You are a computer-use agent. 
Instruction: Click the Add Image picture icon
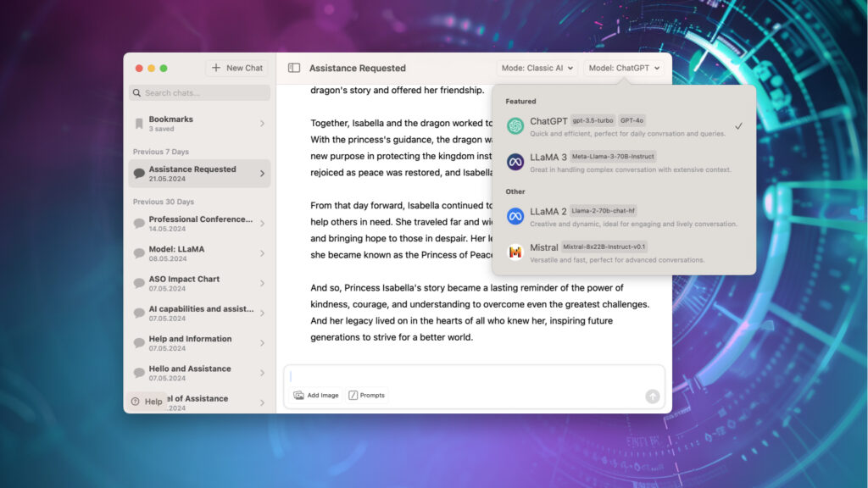point(298,395)
